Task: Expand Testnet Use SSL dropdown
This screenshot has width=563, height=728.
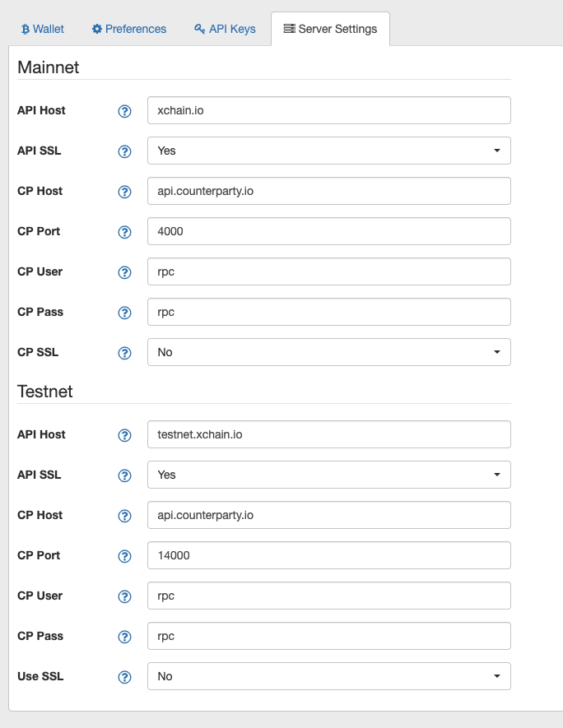Action: pyautogui.click(x=329, y=676)
